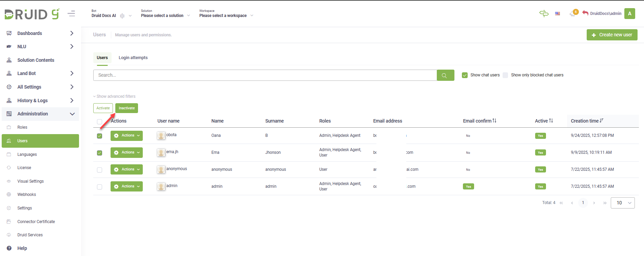Viewport: 644px width, 256px height.
Task: Expand Show advanced filters
Action: click(114, 96)
